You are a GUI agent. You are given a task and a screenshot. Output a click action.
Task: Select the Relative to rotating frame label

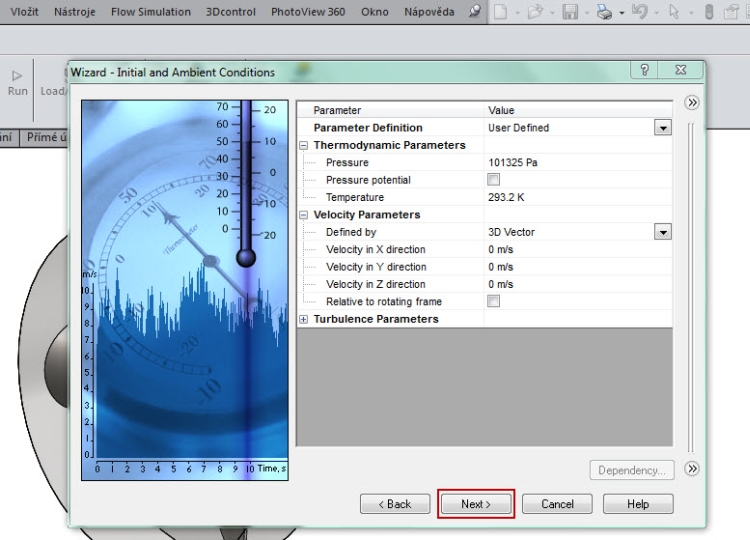pos(384,301)
